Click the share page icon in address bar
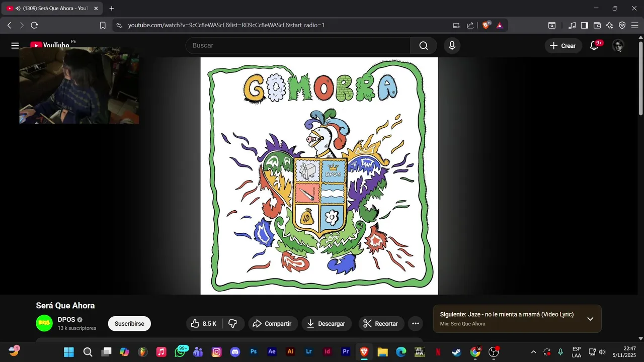 (470, 25)
